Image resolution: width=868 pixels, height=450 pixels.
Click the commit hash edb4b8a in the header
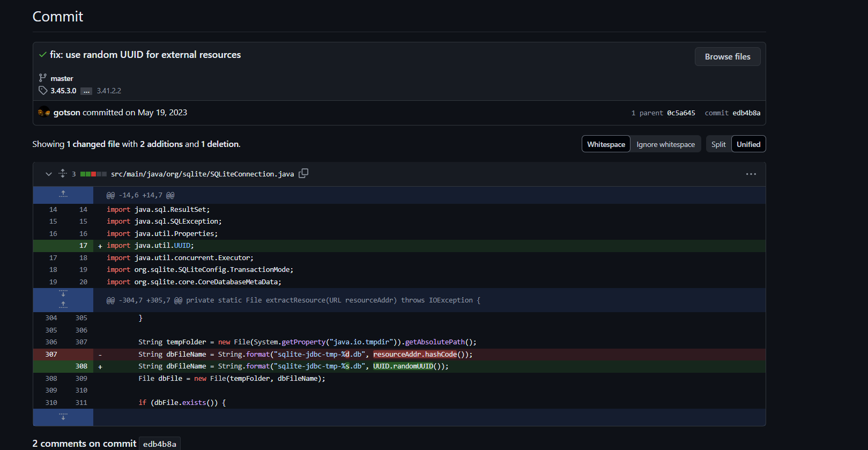(746, 113)
